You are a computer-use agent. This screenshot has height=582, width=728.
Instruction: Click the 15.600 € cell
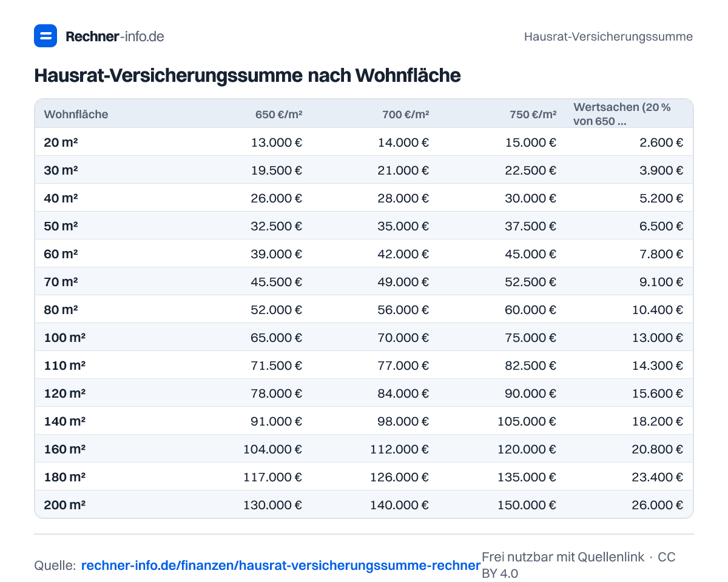658,393
